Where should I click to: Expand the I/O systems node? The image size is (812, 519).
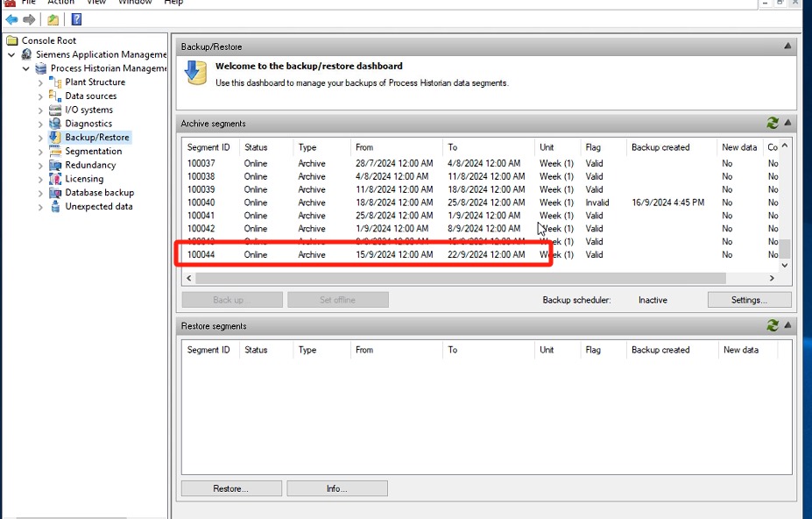40,110
